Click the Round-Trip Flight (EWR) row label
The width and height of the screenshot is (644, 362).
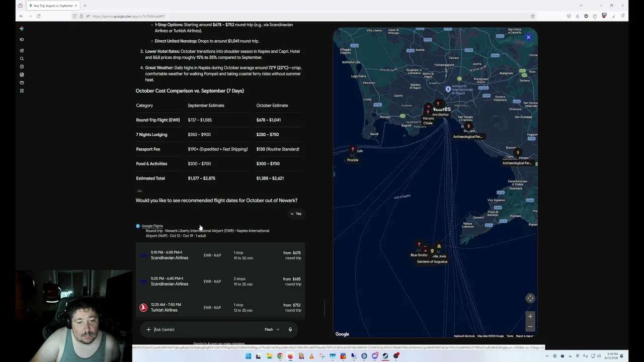tap(158, 120)
